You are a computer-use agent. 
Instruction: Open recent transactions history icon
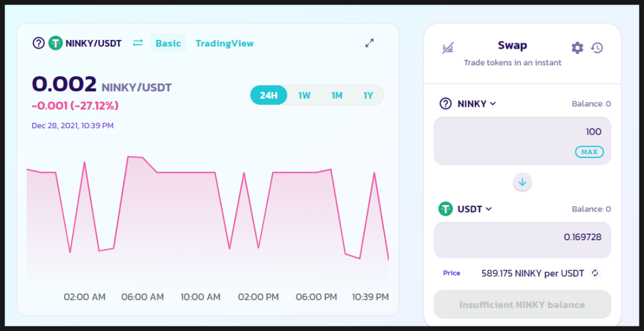coord(597,47)
